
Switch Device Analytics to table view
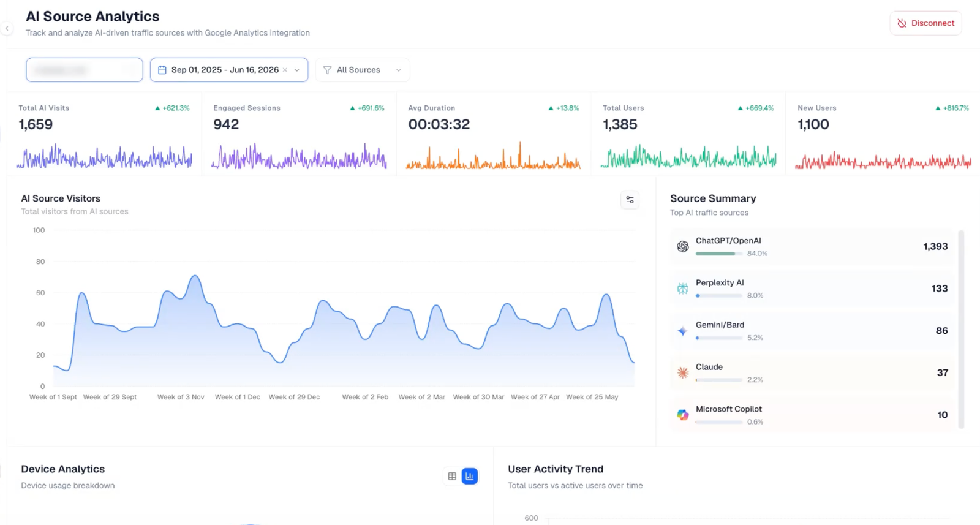[452, 476]
